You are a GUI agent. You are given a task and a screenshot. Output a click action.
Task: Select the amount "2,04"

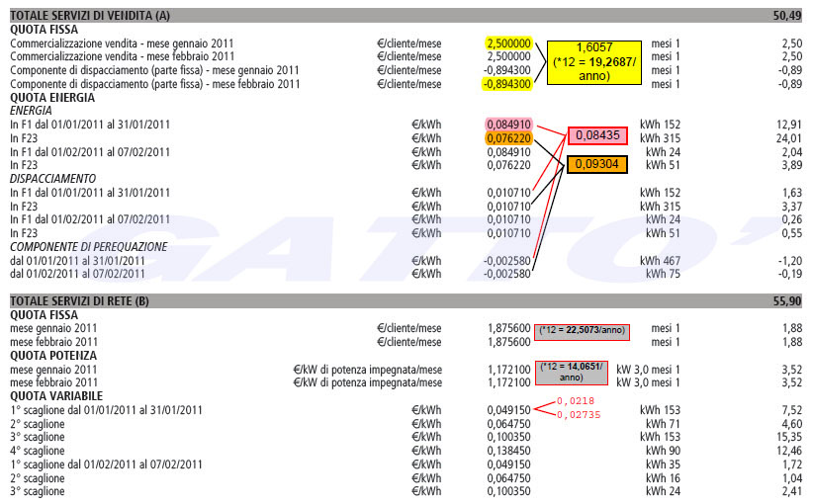[792, 152]
